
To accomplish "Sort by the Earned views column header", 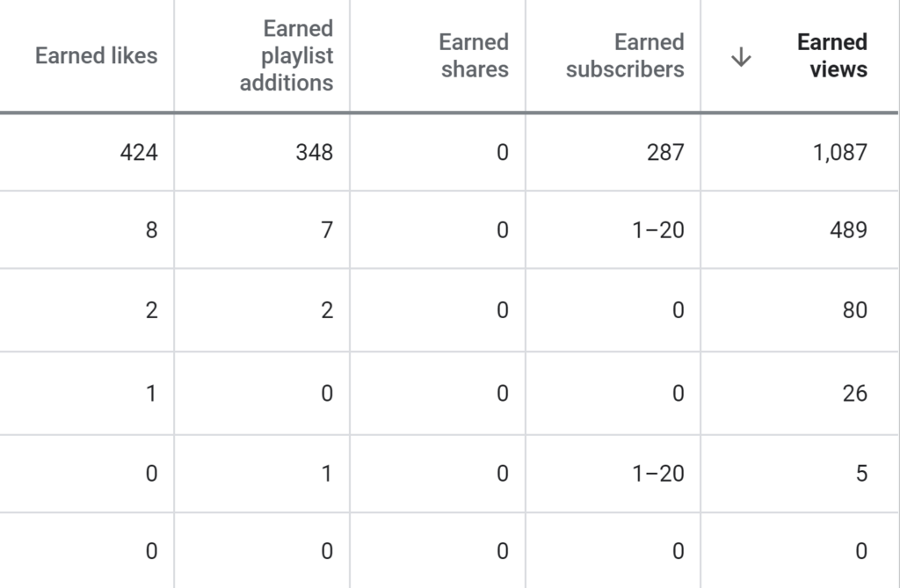I will coord(831,55).
